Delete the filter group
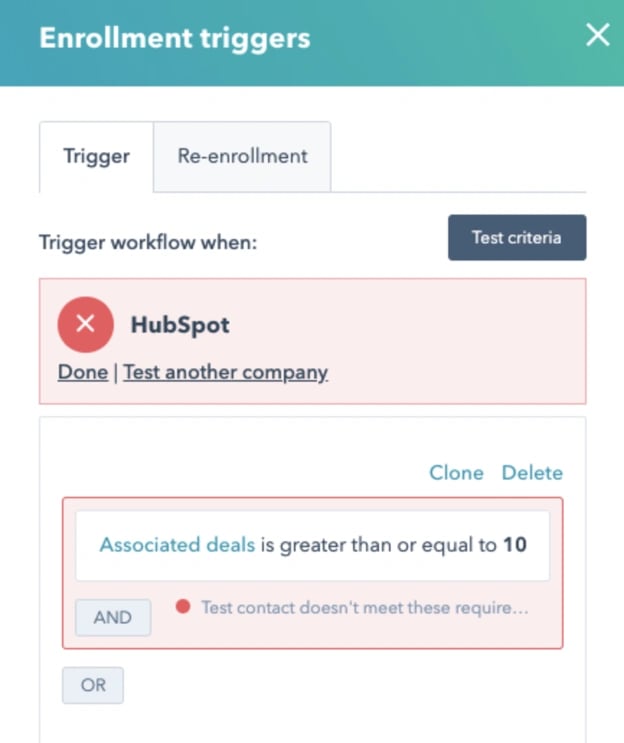 point(532,473)
